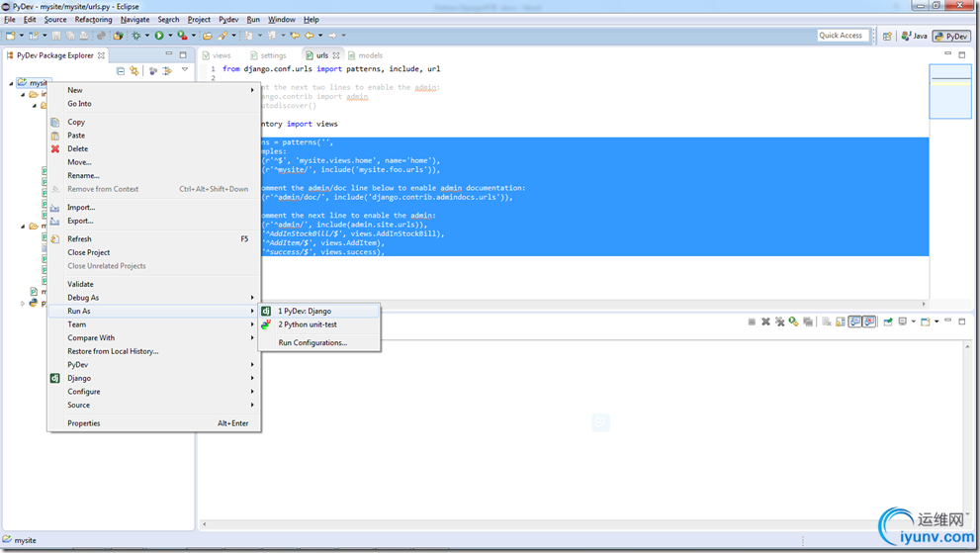Click the New wizard toolbar icon
The image size is (980, 553).
click(10, 36)
